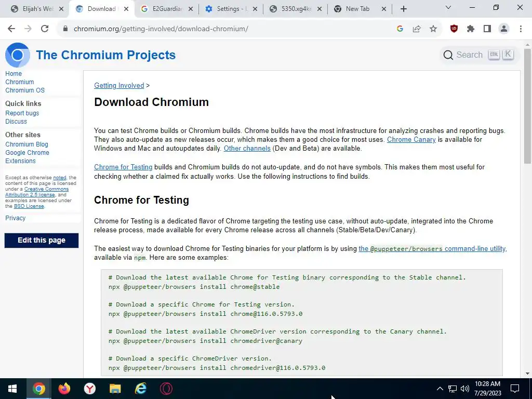Close the Download Chromium tab
This screenshot has width=532, height=399.
(126, 9)
